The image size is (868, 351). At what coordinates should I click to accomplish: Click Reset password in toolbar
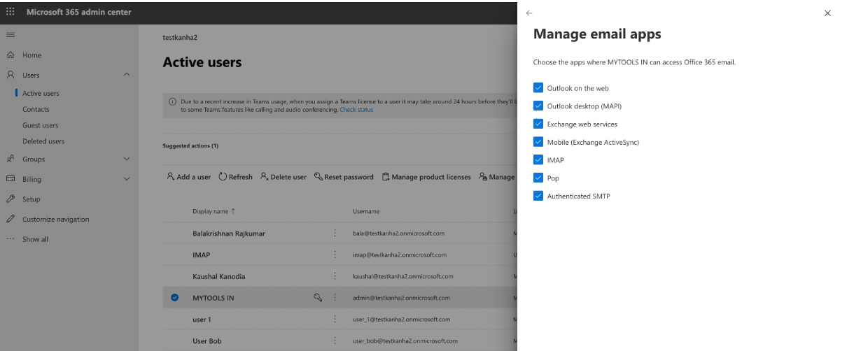tap(344, 177)
